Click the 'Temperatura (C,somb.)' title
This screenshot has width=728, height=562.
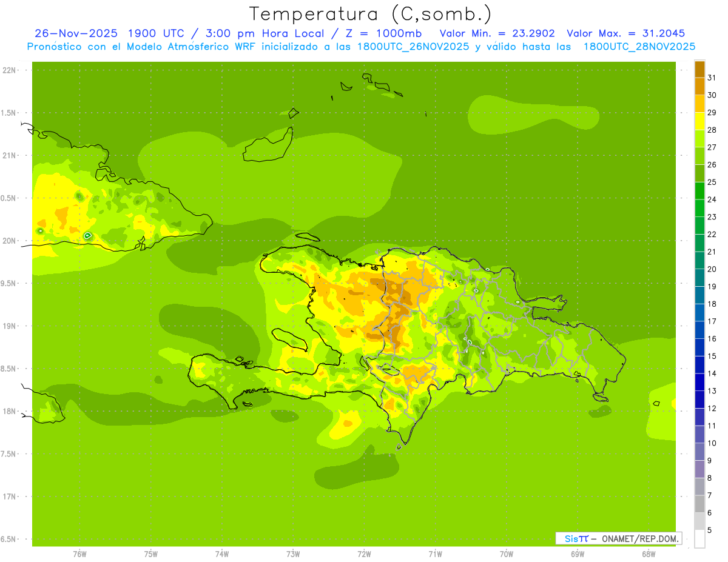[371, 14]
